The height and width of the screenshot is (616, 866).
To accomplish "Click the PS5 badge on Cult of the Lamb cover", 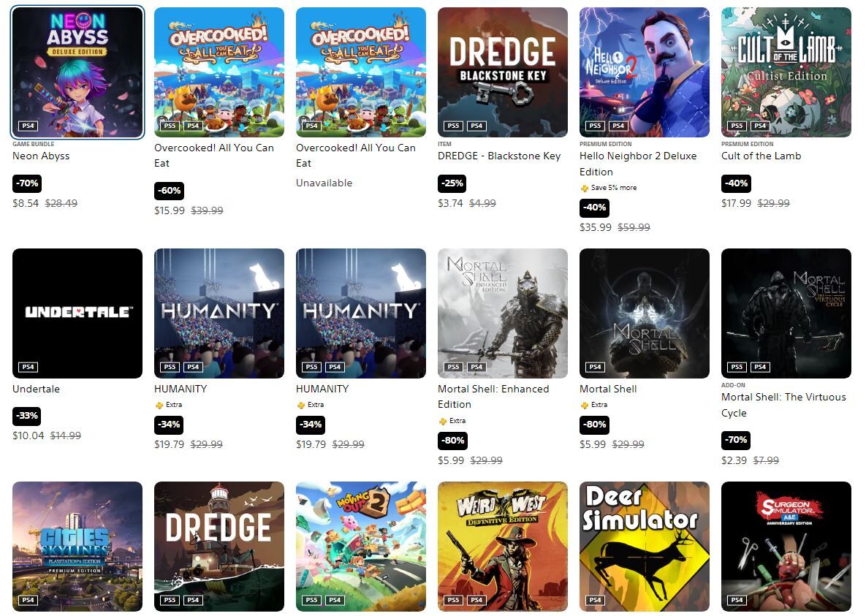I will pos(737,126).
